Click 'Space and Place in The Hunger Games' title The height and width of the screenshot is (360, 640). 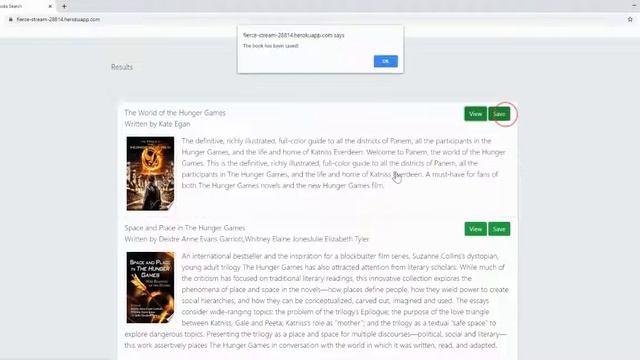coord(185,228)
